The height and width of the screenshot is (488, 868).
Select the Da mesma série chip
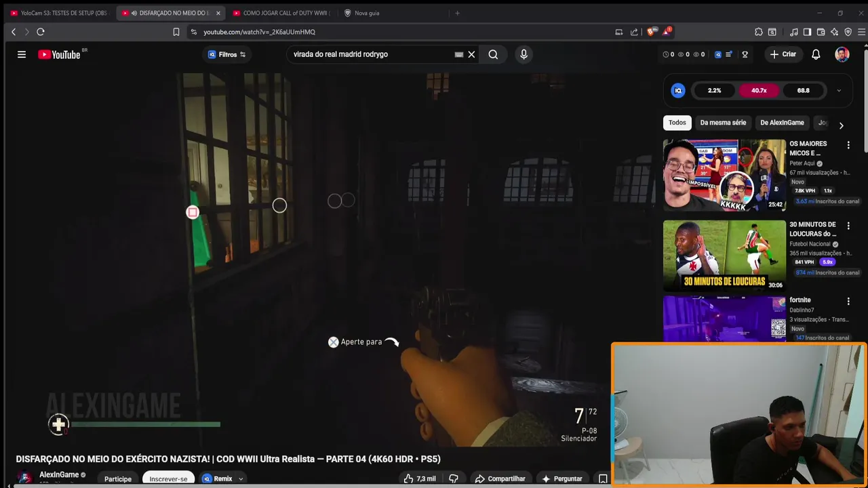[723, 123]
